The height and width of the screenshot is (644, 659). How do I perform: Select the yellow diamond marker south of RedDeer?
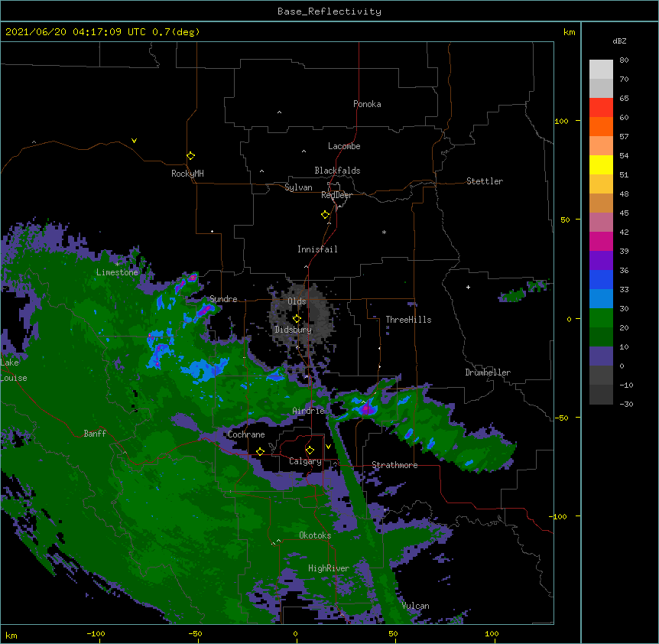pyautogui.click(x=326, y=215)
